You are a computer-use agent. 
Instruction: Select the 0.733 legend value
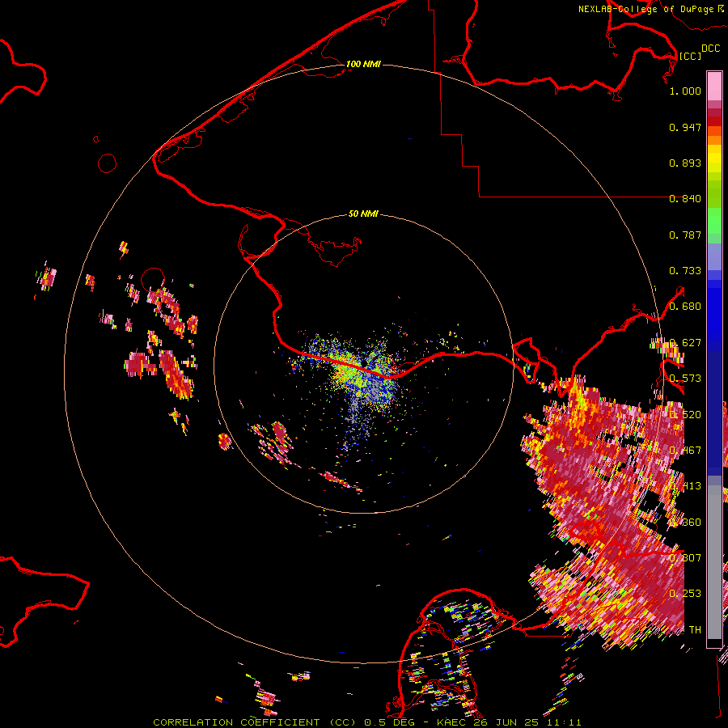click(x=685, y=271)
